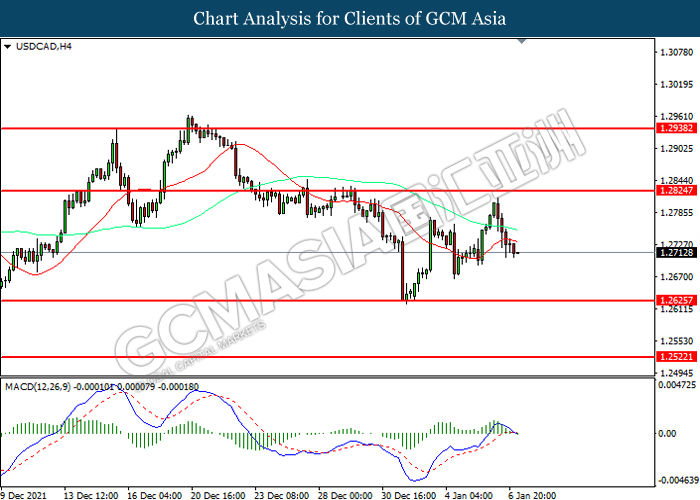Viewport: 700px width, 500px height.
Task: Click the chart shift triangle marker at top
Action: [521, 42]
